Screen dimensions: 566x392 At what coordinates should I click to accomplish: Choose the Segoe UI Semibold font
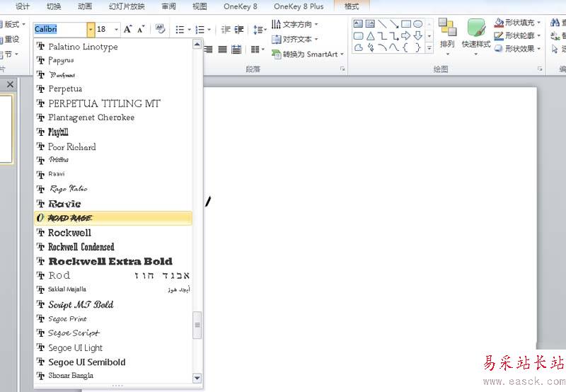113,362
